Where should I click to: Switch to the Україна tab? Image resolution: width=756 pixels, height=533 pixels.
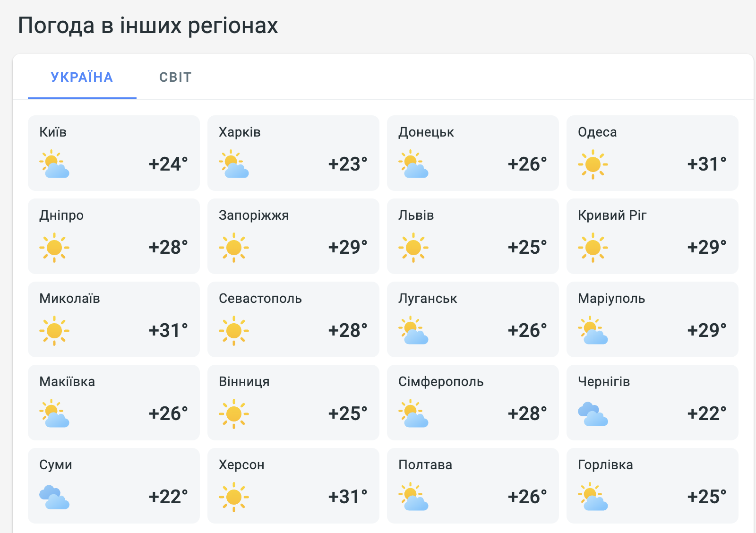[x=82, y=77]
